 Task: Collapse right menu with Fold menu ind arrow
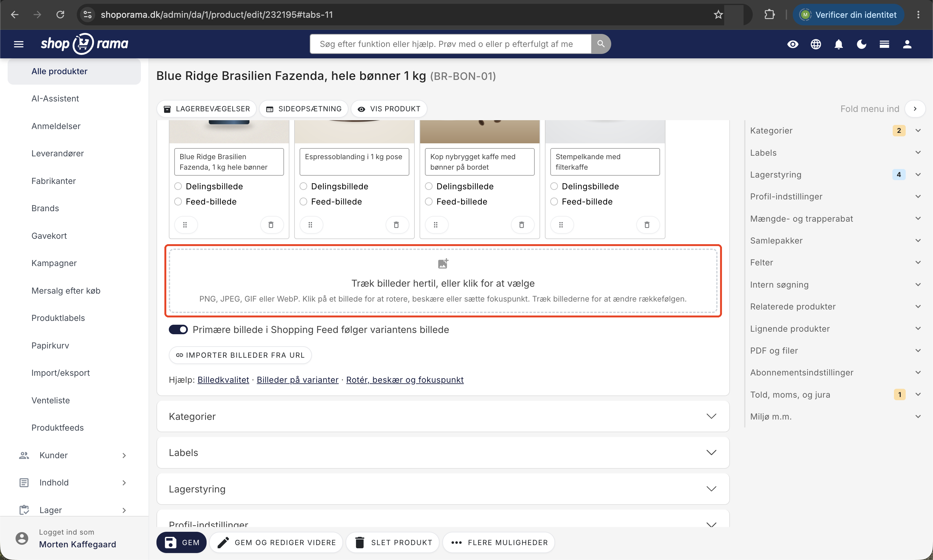click(x=915, y=109)
